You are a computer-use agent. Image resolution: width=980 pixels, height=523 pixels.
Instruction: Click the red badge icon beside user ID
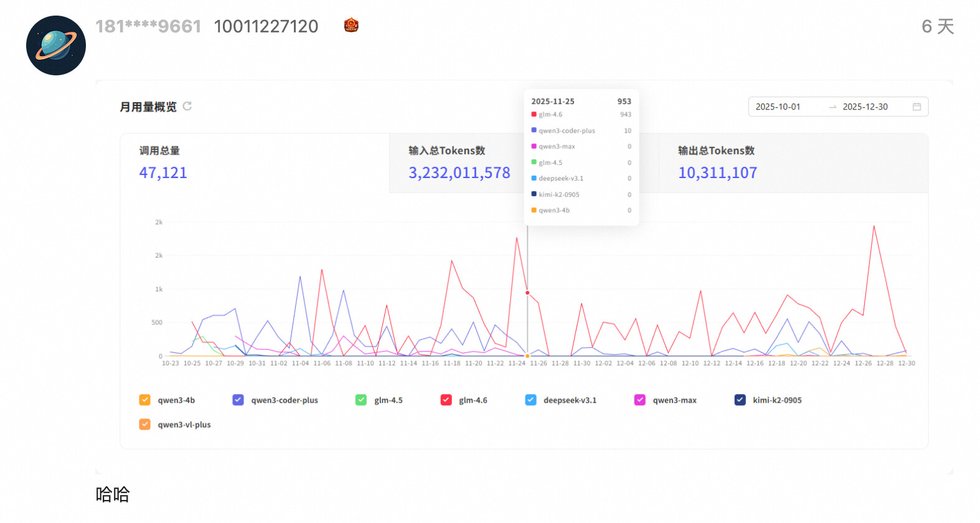click(351, 26)
